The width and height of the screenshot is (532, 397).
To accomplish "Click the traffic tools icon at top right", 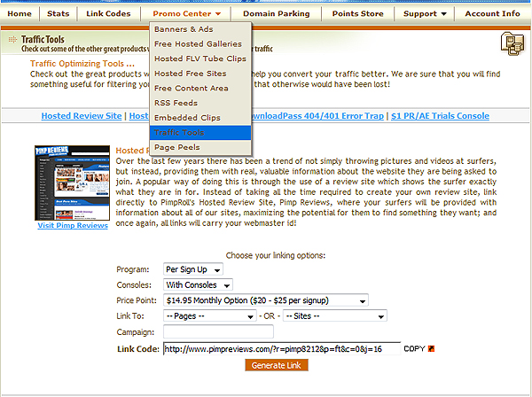I will click(x=512, y=43).
